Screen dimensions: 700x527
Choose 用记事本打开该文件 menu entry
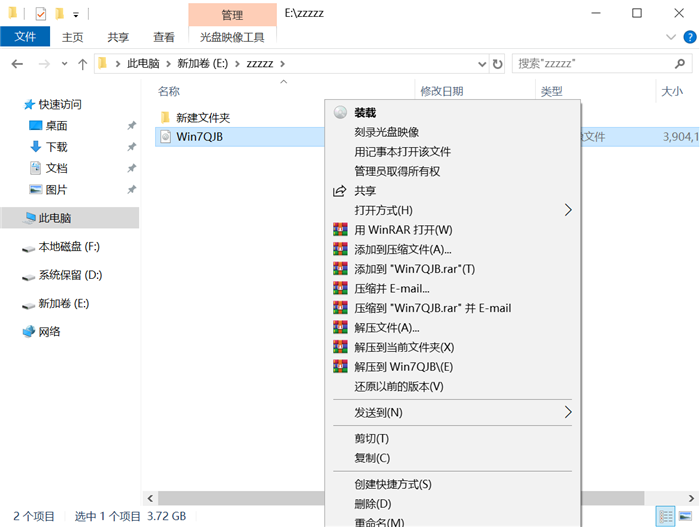pyautogui.click(x=403, y=152)
